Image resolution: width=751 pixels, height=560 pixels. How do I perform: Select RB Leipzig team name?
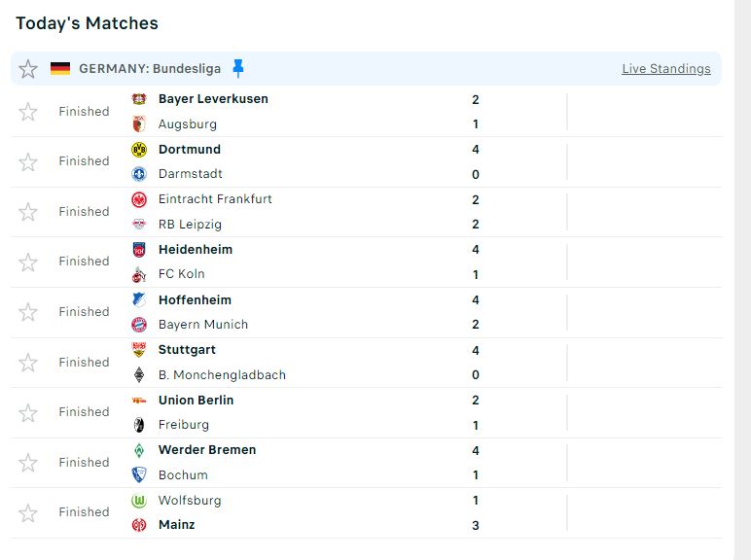190,224
